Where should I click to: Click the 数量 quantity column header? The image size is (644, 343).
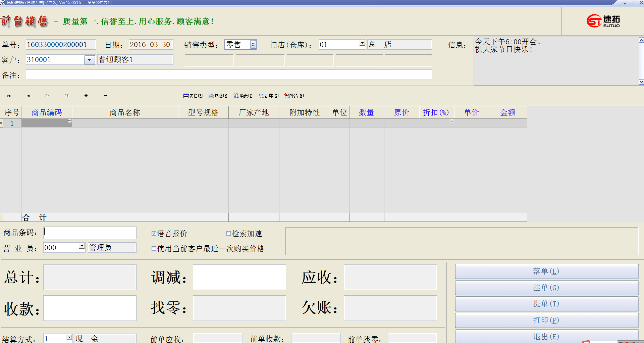click(x=367, y=112)
